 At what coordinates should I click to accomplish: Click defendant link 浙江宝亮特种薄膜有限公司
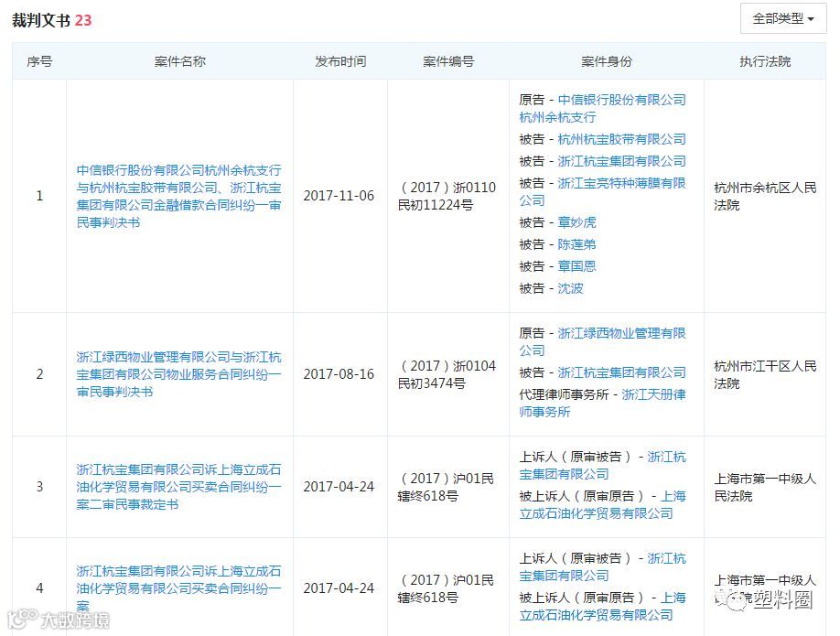click(603, 192)
